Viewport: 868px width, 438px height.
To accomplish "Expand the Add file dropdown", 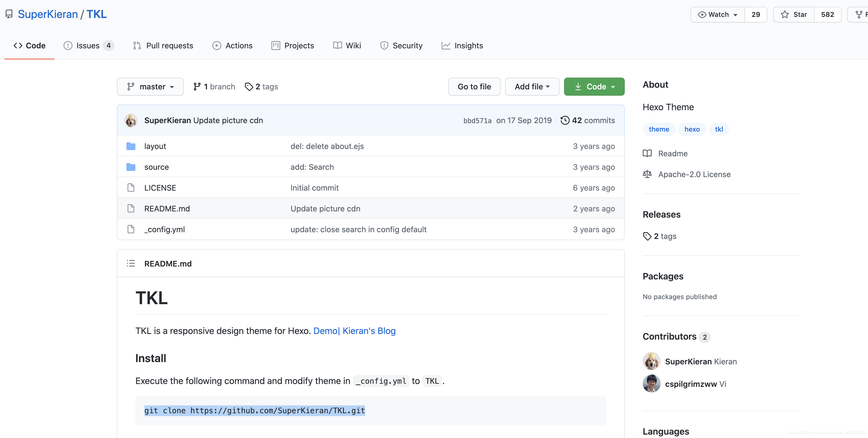I will [532, 87].
